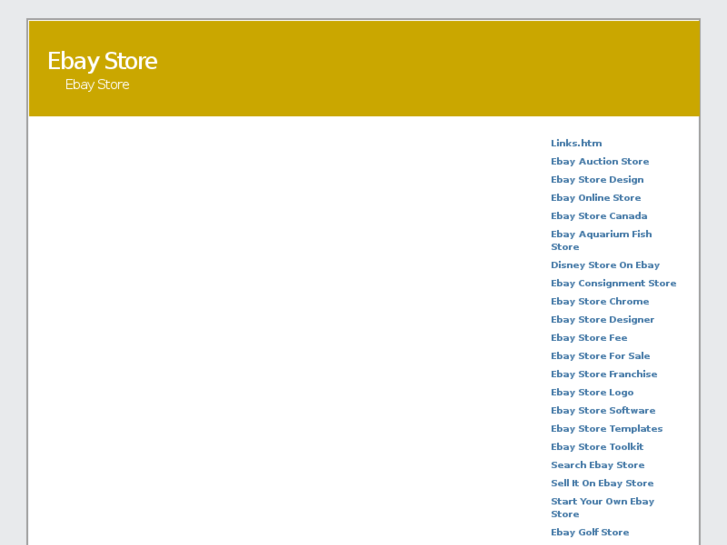Click Ebay Consignment Store link
The image size is (727, 545).
point(613,283)
